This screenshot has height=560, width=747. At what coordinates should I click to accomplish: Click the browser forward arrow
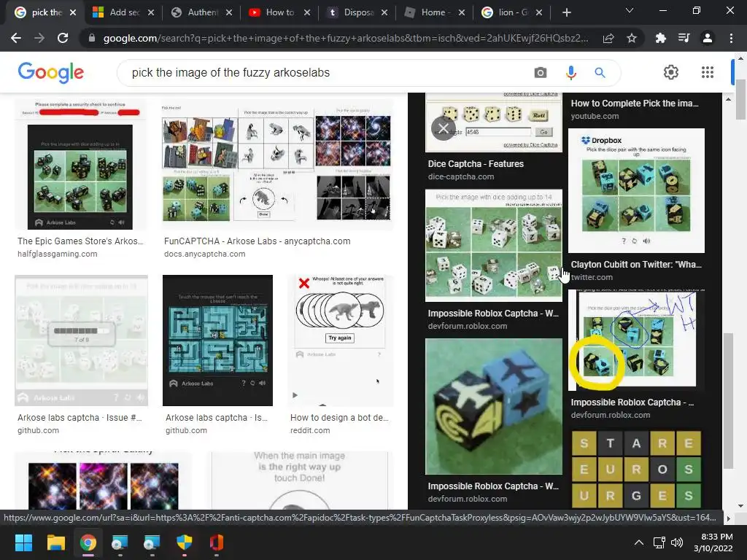coord(39,38)
